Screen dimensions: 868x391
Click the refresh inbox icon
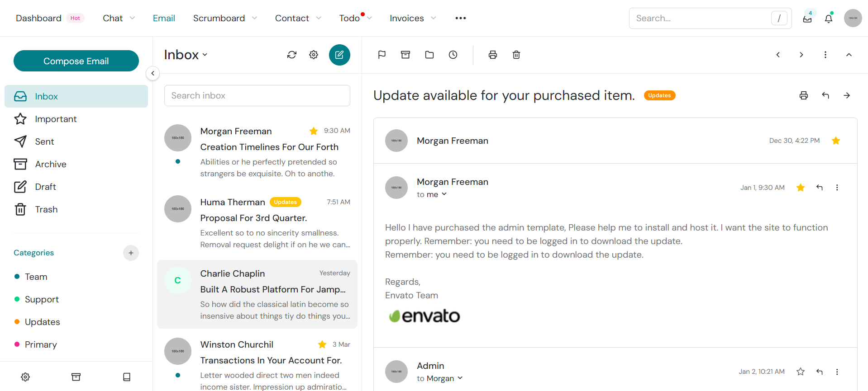pyautogui.click(x=292, y=55)
